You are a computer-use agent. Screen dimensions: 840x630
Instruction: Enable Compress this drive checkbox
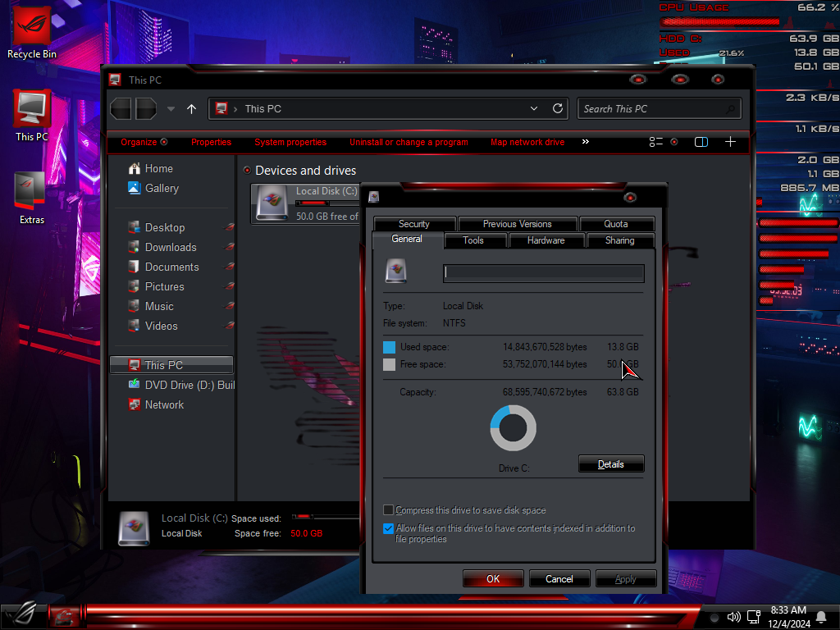(x=388, y=509)
